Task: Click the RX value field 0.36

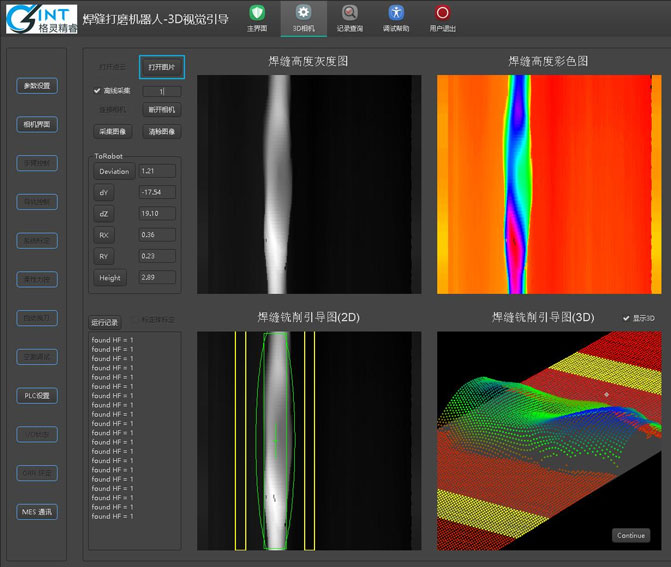Action: coord(157,235)
